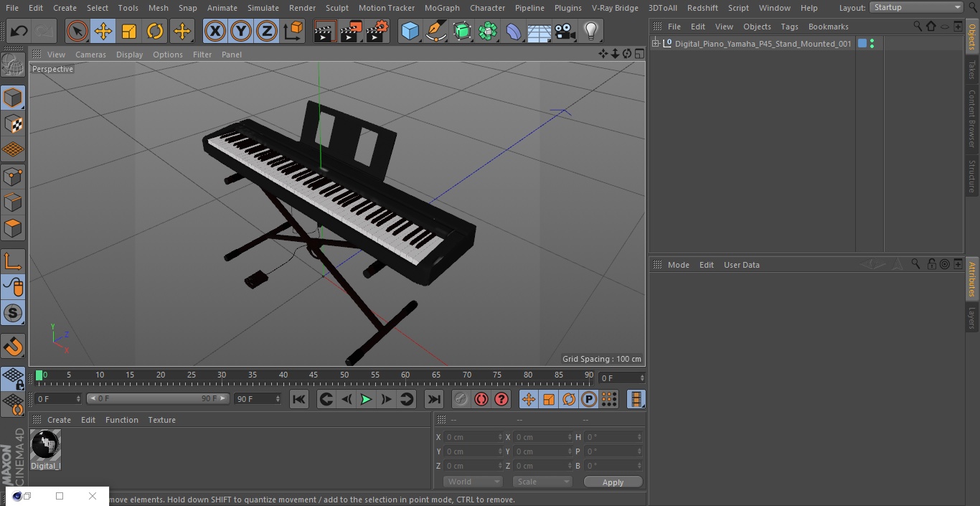
Task: Expand Digital_Piano_Yamaha_P45 object tree
Action: (655, 44)
